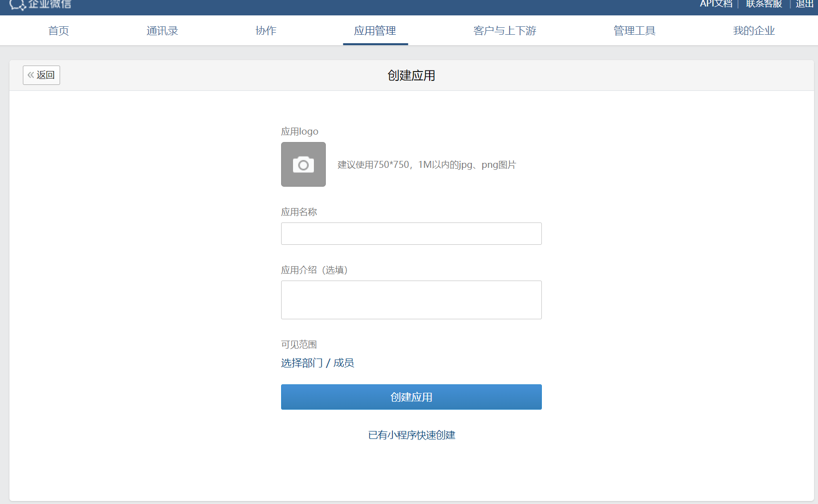Viewport: 818px width, 504px height.
Task: Click inside the 应用名称 input field
Action: pyautogui.click(x=411, y=233)
